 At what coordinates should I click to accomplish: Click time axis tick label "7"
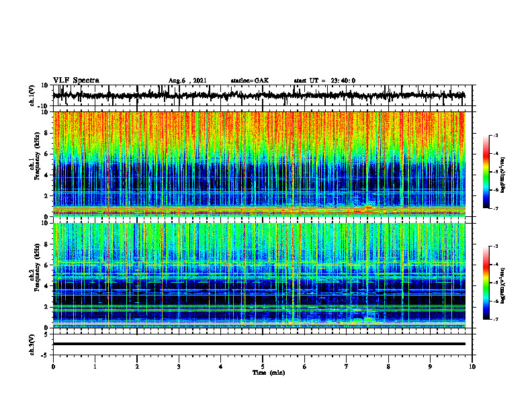(347, 367)
